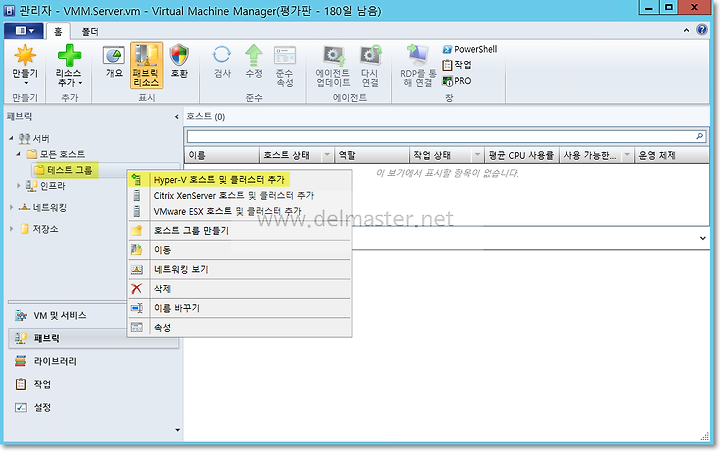Switch to the 홈 ribbon tab
Image resolution: width=720 pixels, height=451 pixels.
pyautogui.click(x=58, y=31)
